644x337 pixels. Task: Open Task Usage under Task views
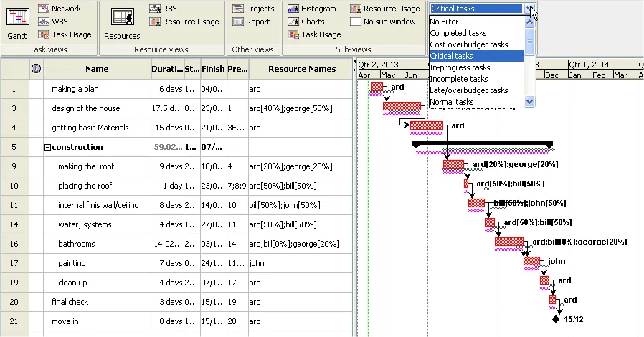(65, 35)
